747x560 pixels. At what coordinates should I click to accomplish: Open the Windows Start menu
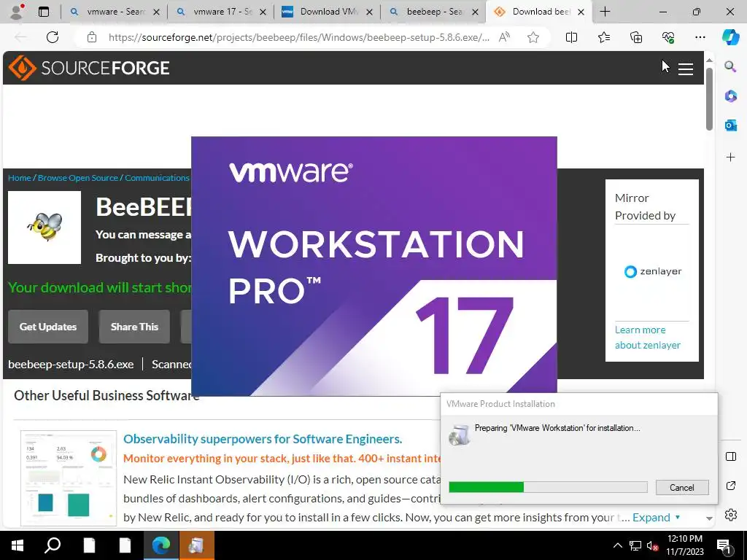click(x=18, y=545)
